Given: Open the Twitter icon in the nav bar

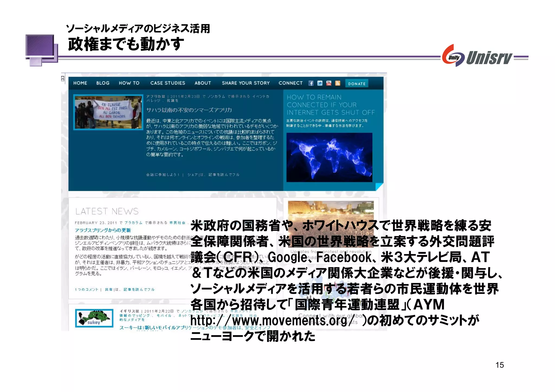Looking at the screenshot, I should (x=320, y=83).
